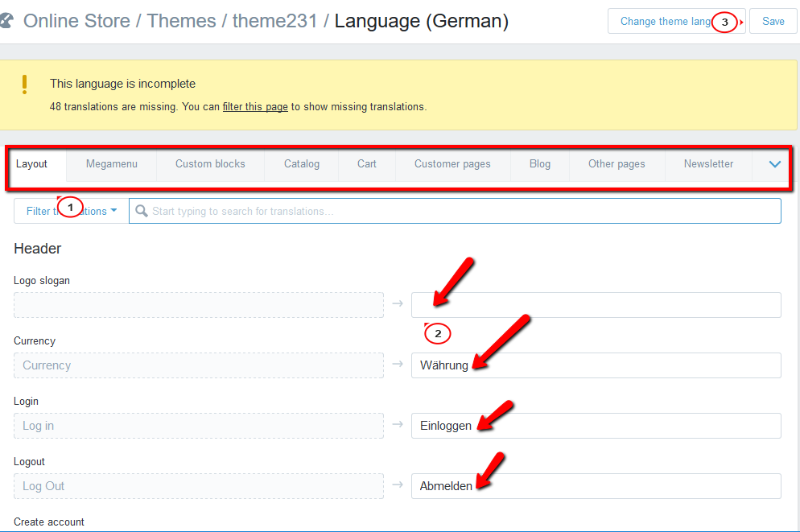This screenshot has height=532, width=800.
Task: Click the 'Create account' label
Action: click(x=49, y=522)
